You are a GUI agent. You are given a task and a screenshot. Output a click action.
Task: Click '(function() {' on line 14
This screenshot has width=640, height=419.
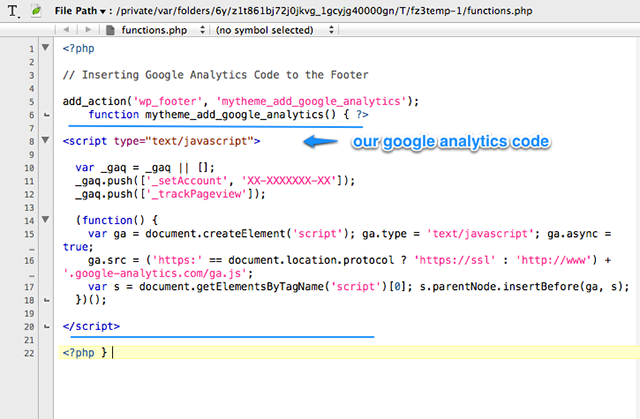(117, 220)
